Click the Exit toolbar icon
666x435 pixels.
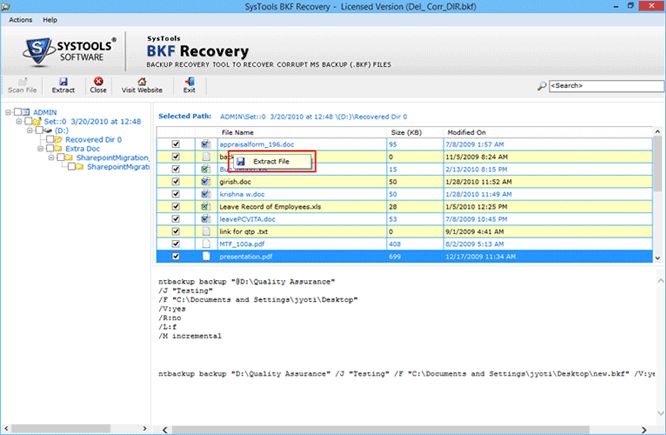click(x=188, y=83)
